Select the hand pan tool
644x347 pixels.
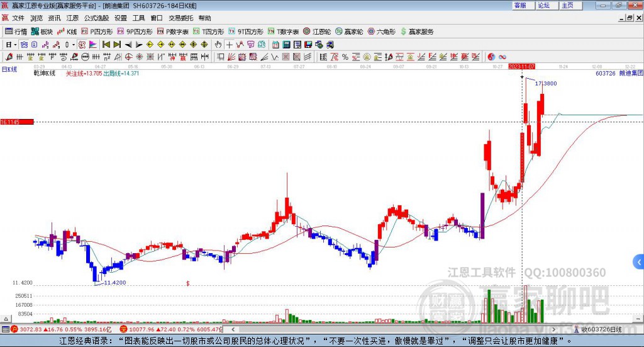click(218, 45)
